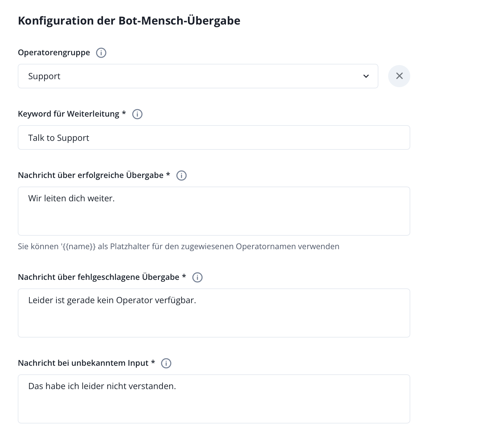The height and width of the screenshot is (448, 501).
Task: Click the 'Wir leiten dich weiter.' textarea
Action: 214,211
